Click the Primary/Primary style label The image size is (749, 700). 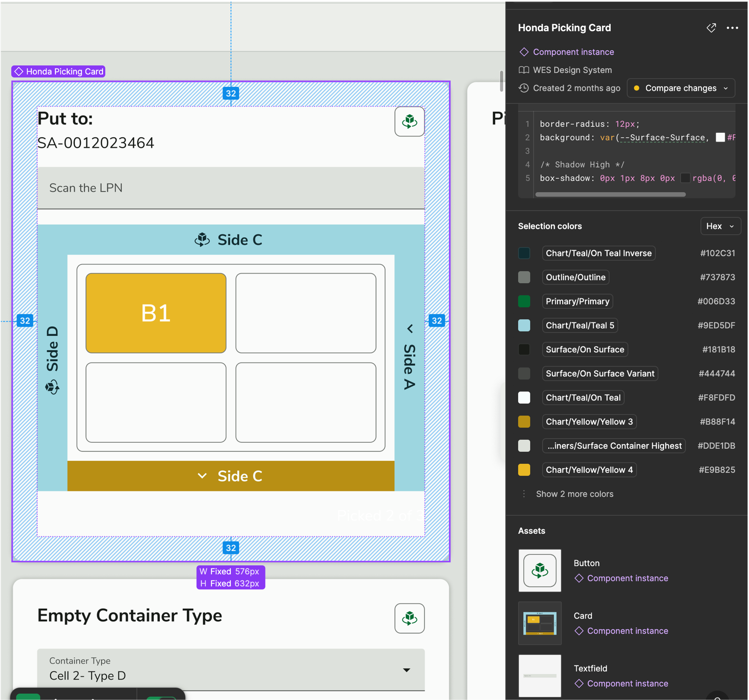[x=577, y=301]
